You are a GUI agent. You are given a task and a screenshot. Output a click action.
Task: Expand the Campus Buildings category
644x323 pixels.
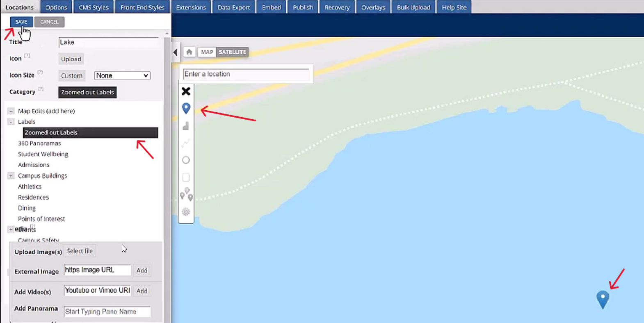click(x=11, y=175)
